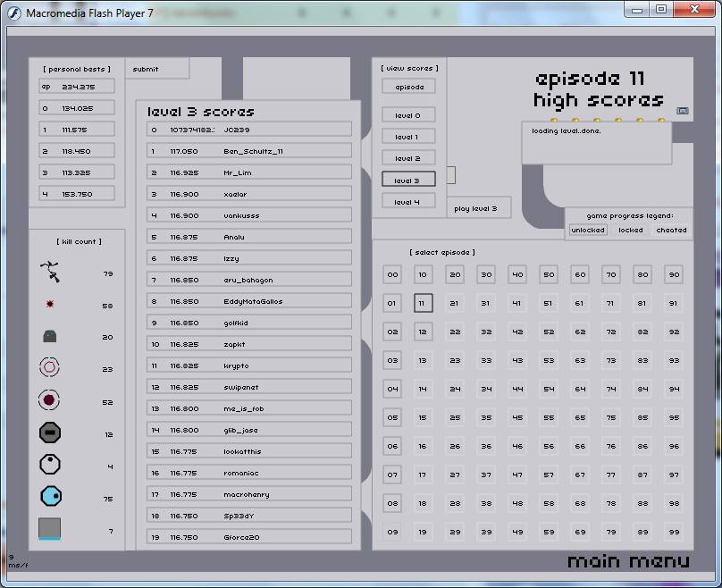
Task: Click the small switch icon beside high scores
Action: tap(683, 111)
